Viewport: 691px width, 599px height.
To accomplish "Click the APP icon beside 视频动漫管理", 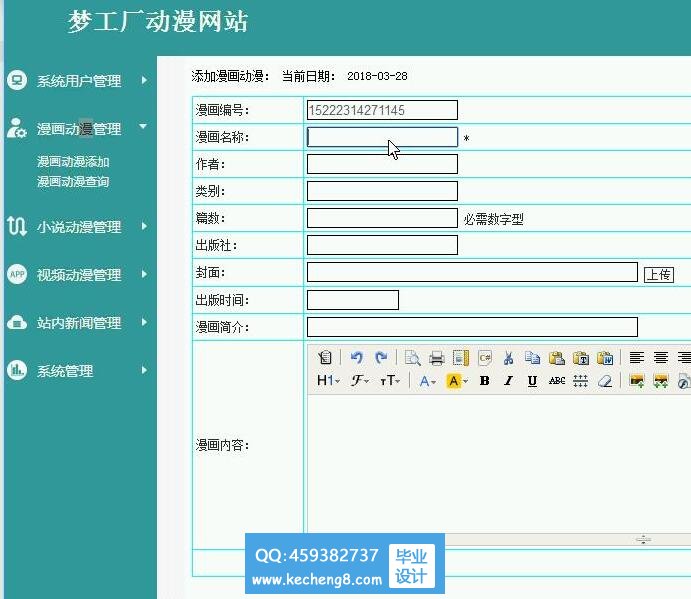I will pos(17,274).
